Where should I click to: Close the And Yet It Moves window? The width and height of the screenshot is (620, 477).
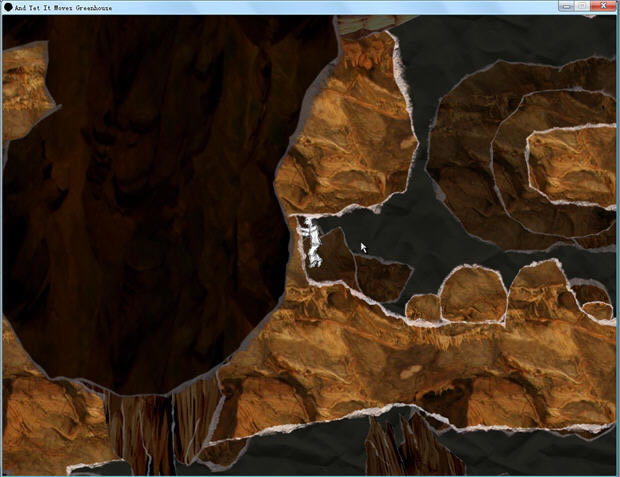click(604, 6)
